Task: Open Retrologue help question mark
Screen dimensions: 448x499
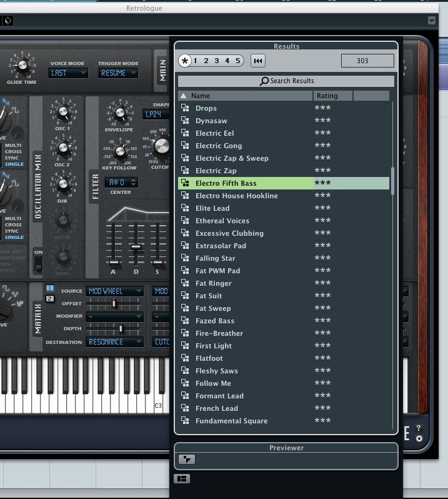Action: point(419,428)
